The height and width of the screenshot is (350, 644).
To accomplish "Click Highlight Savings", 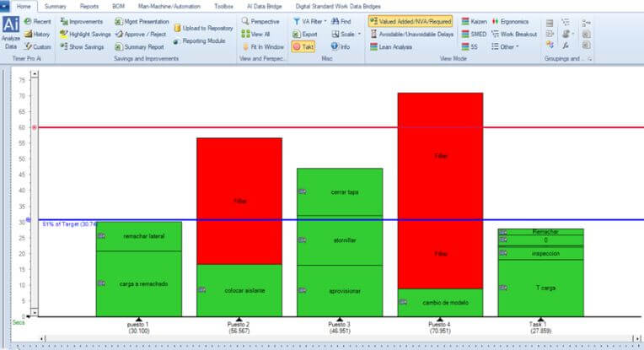I will pyautogui.click(x=85, y=34).
